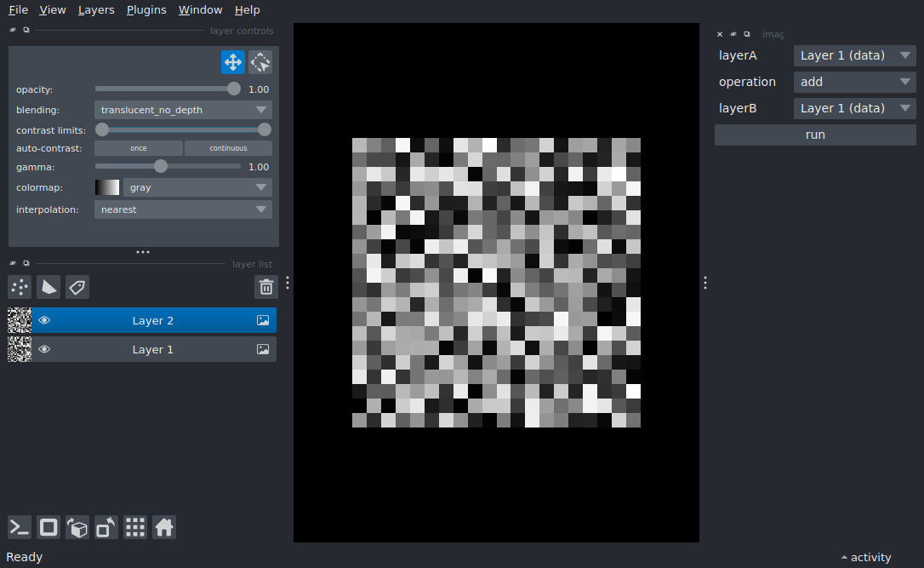Click the Layer 1 image type icon
Image resolution: width=924 pixels, height=568 pixels.
[263, 349]
